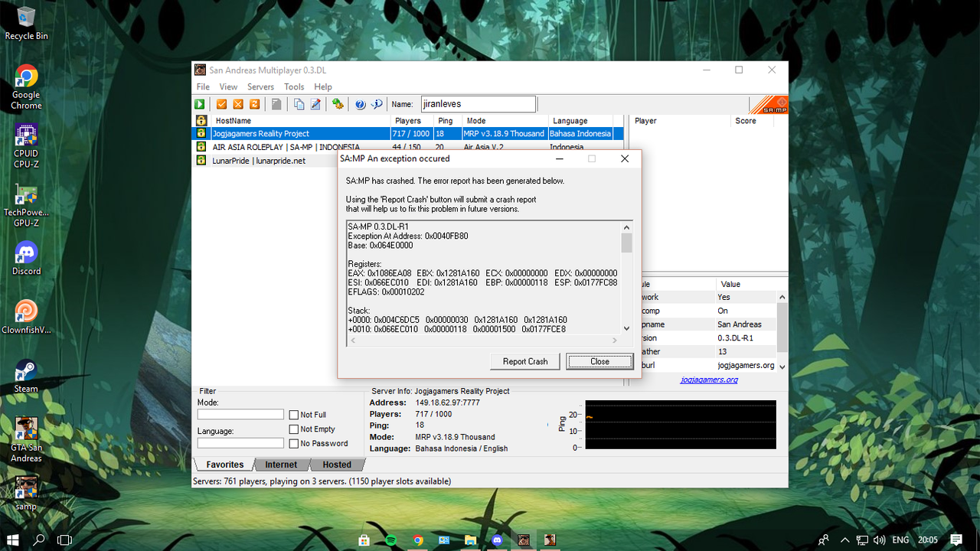The image size is (980, 551).
Task: Open the Tools menu
Action: (294, 86)
